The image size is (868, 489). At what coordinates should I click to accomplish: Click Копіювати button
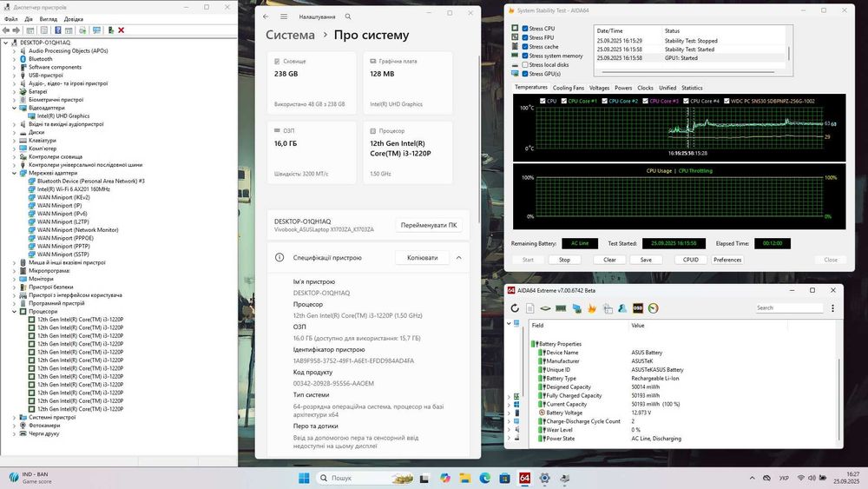(423, 257)
